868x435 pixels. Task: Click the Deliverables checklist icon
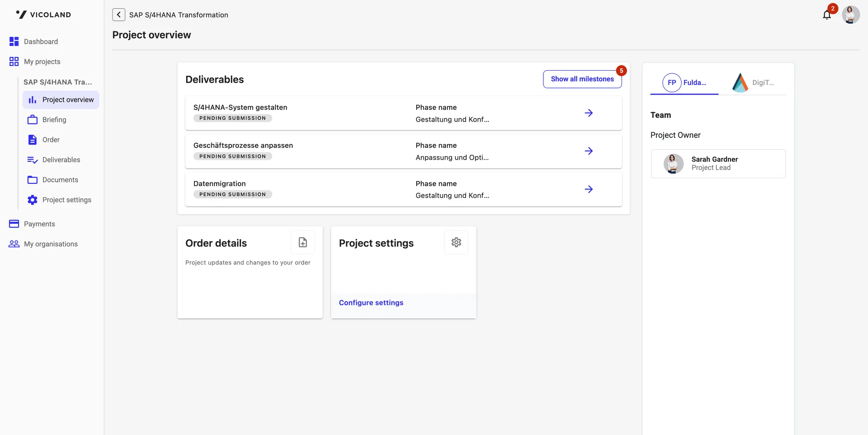click(x=33, y=160)
